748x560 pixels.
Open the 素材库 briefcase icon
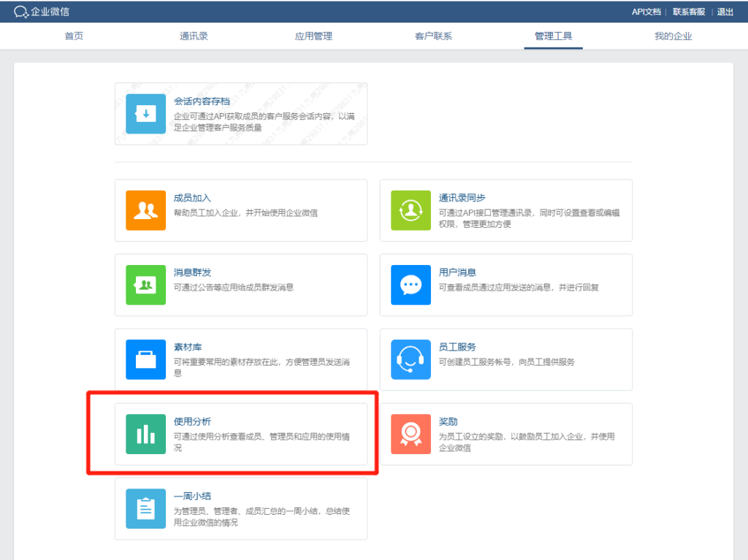point(145,359)
